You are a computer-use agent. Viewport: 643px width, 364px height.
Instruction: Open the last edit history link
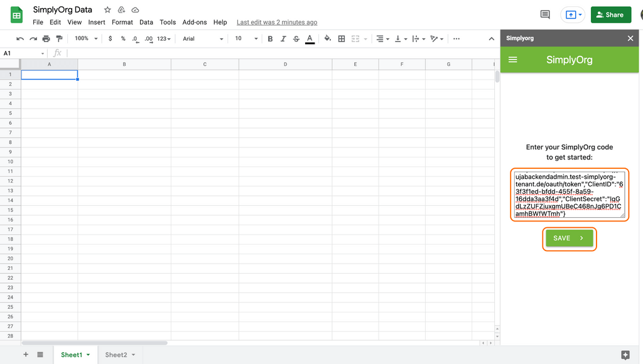point(277,22)
